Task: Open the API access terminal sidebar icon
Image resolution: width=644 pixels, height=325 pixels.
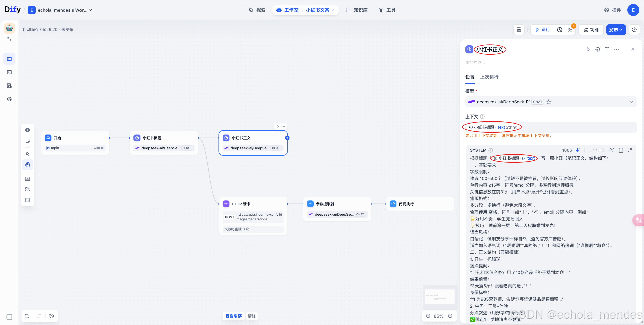Action: click(x=9, y=72)
